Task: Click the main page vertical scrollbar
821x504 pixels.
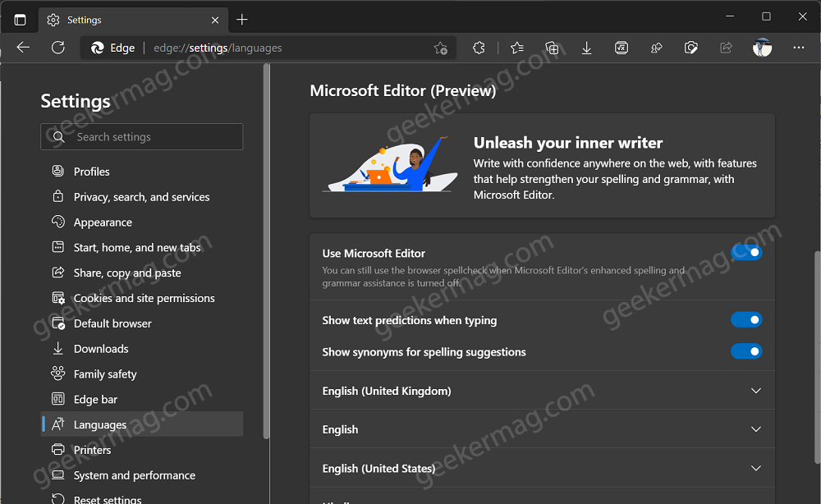Action: [x=818, y=357]
